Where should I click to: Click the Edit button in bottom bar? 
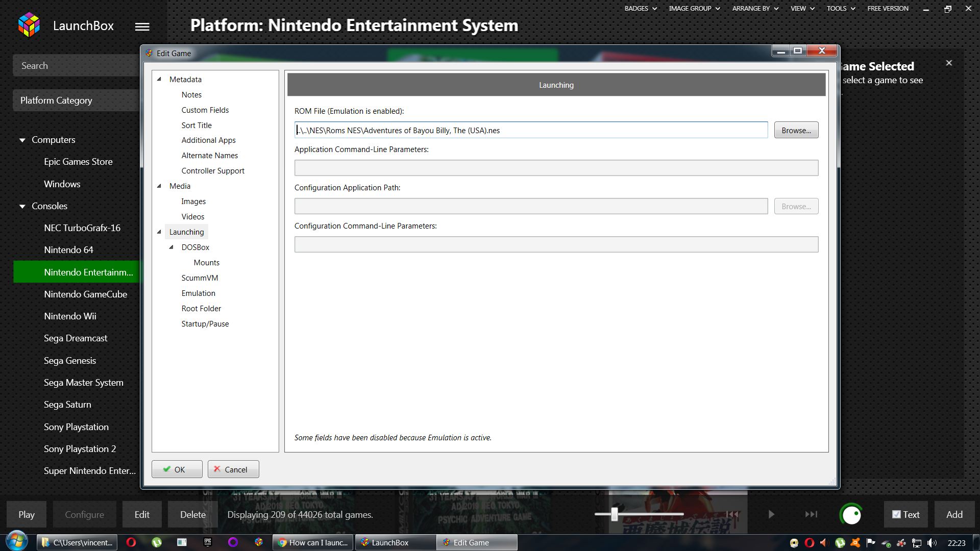coord(142,514)
